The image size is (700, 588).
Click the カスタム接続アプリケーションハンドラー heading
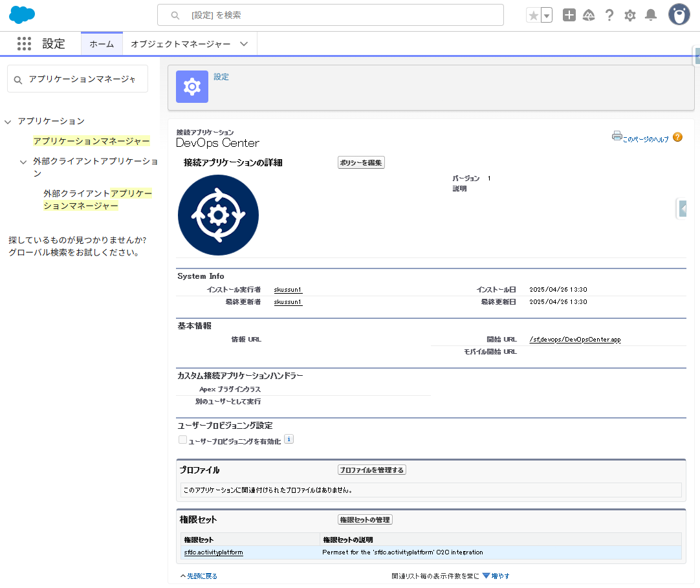coord(240,375)
